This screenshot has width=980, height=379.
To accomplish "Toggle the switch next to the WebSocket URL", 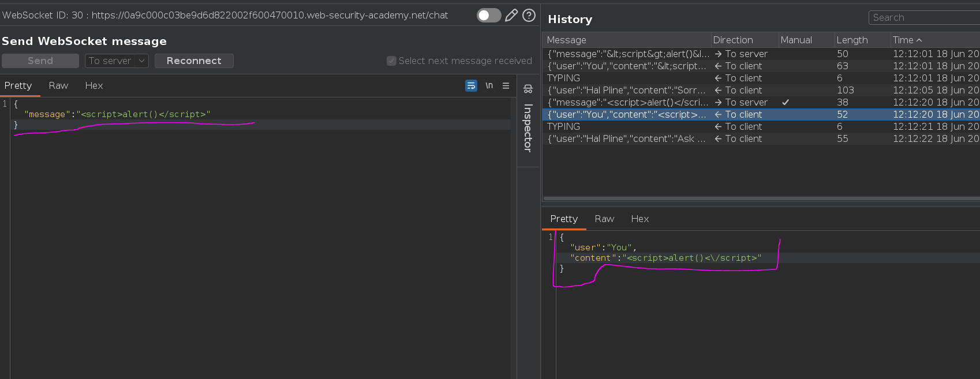I will (489, 16).
